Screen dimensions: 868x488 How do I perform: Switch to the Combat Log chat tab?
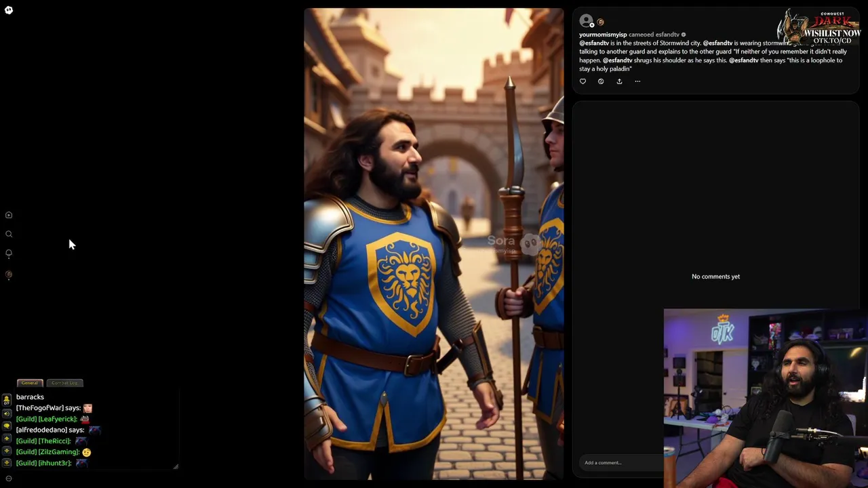[65, 383]
